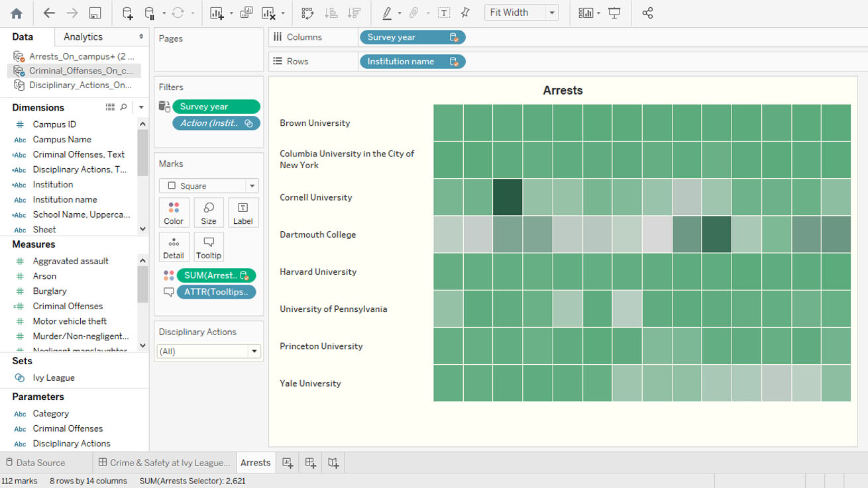Select the Aggravated assault measure
Screen dimensions: 868x488
point(70,261)
